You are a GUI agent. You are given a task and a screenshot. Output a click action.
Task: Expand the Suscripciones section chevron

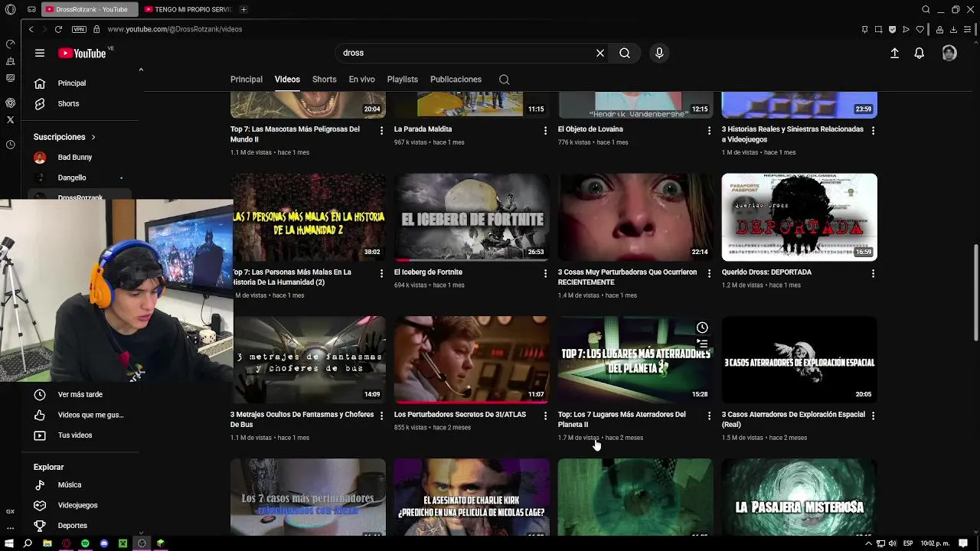tap(93, 137)
